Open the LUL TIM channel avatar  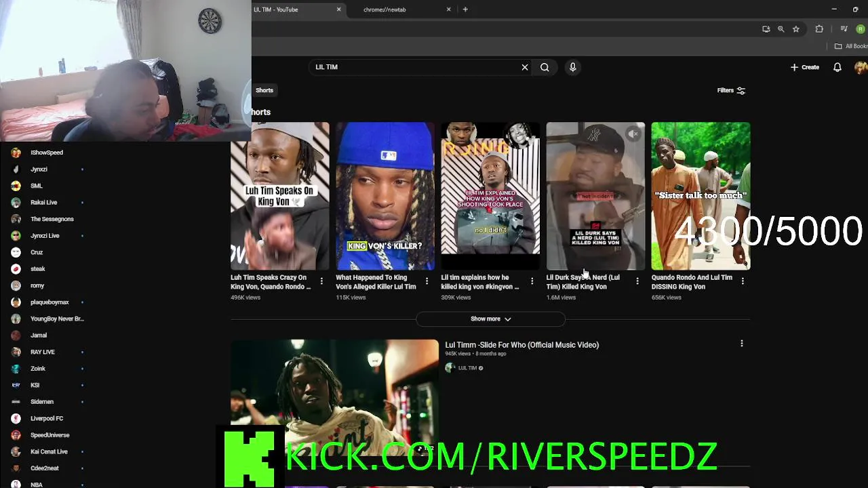(x=450, y=368)
